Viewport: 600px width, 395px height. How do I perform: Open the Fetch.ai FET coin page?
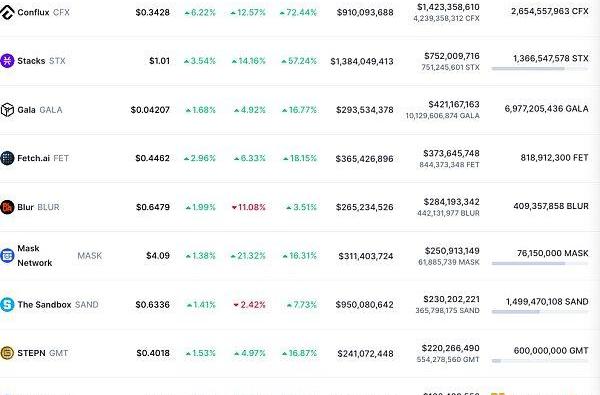[x=43, y=158]
